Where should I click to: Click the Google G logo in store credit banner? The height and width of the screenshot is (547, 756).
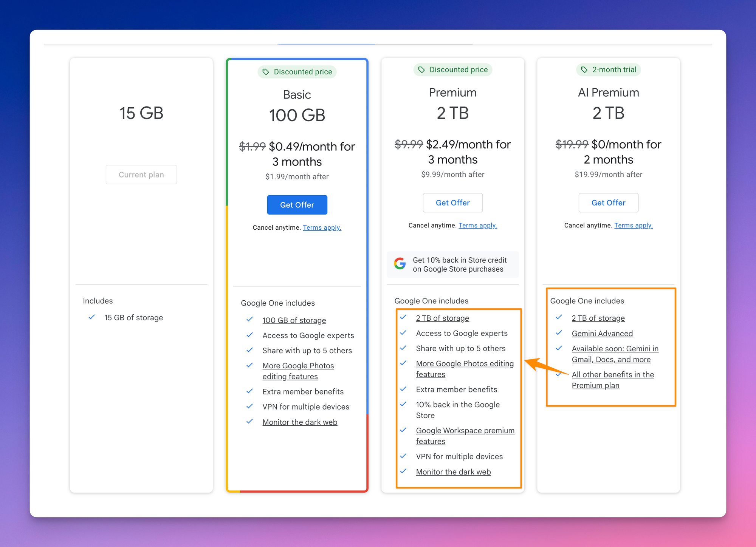(400, 263)
